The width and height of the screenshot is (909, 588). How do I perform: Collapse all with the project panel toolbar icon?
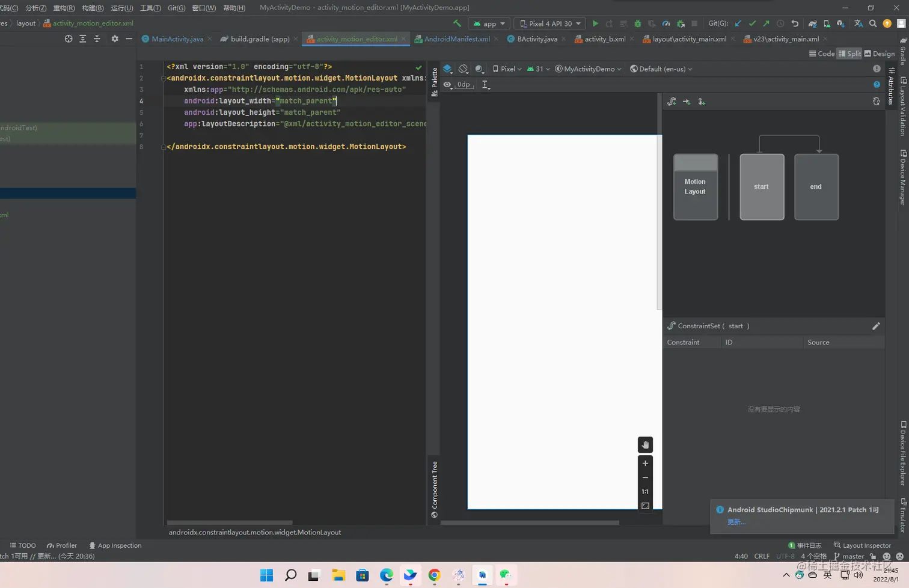(97, 38)
